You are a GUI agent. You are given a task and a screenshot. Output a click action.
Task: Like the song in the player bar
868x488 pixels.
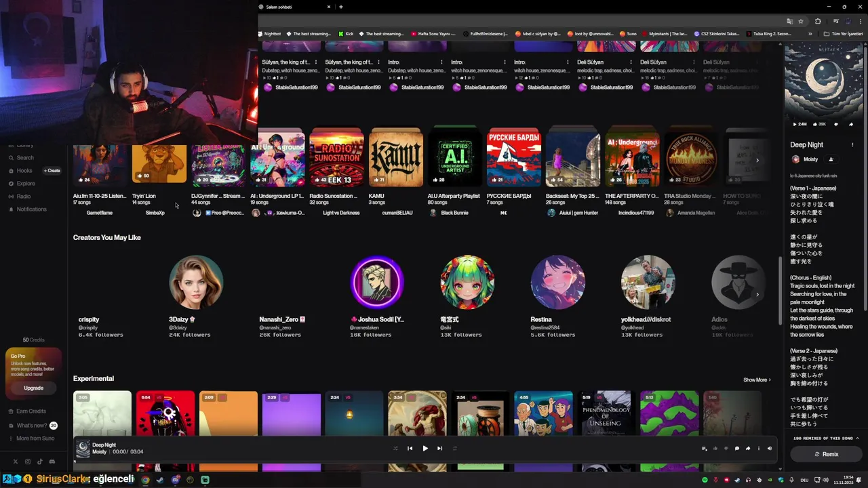715,448
